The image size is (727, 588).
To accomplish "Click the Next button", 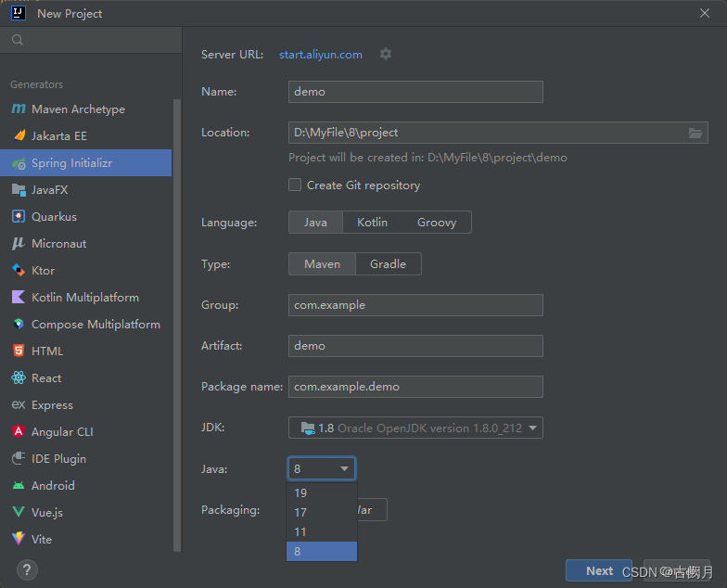I will coord(599,571).
